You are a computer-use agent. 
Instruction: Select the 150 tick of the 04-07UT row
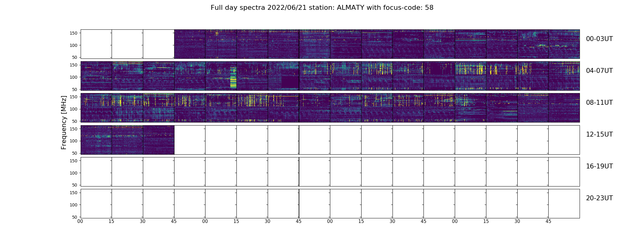(x=73, y=65)
